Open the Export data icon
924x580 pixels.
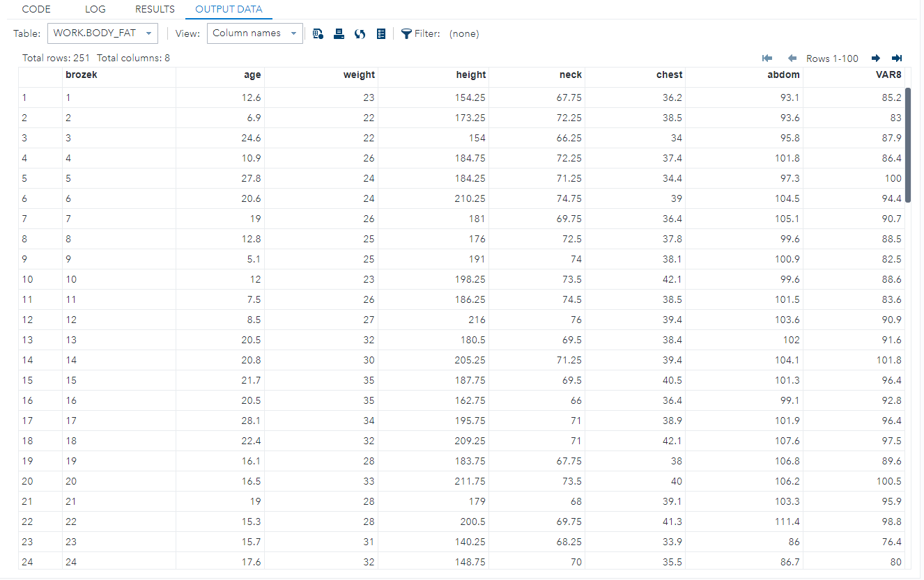318,33
